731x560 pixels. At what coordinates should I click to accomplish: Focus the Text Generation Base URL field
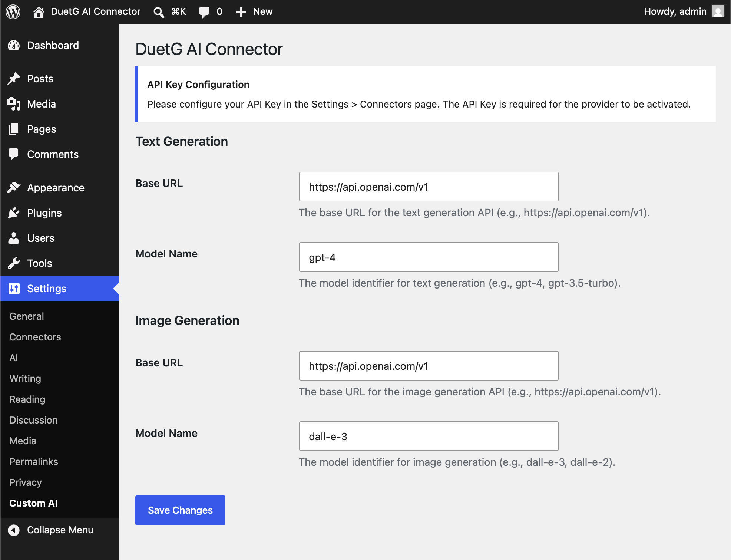(x=429, y=187)
